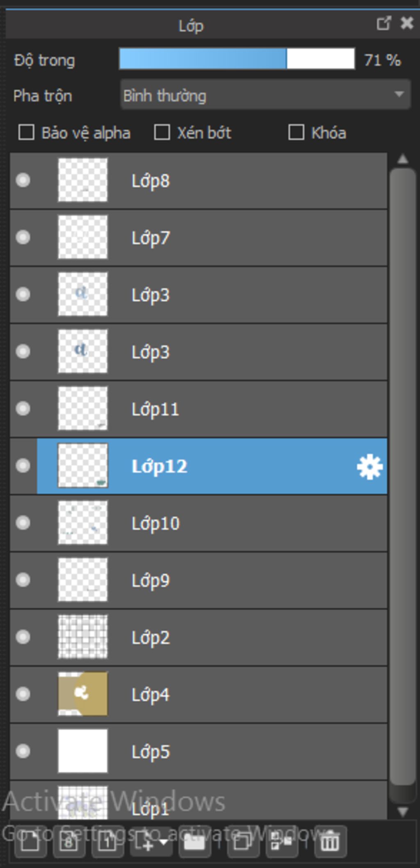This screenshot has width=420, height=868.
Task: Open the Pha trộn blend mode dropdown
Action: tap(265, 95)
